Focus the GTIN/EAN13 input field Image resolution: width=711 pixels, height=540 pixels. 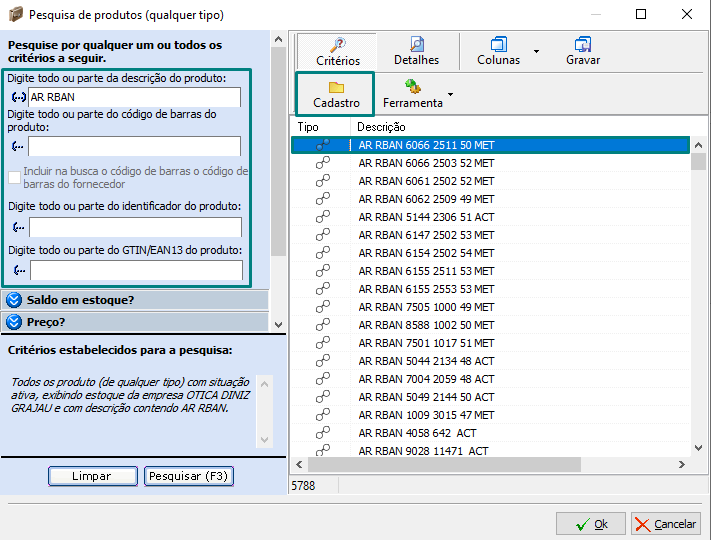(x=136, y=270)
